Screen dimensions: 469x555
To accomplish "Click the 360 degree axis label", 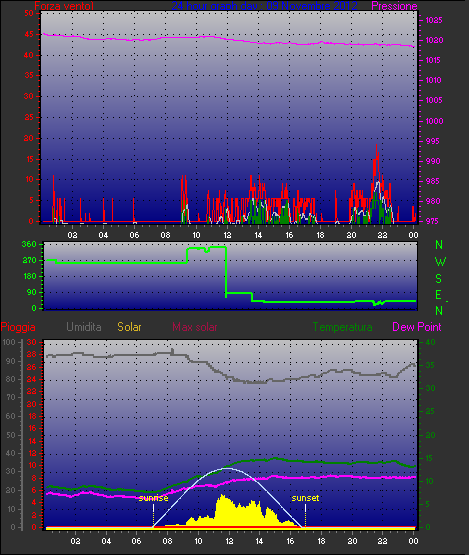I will coord(29,244).
